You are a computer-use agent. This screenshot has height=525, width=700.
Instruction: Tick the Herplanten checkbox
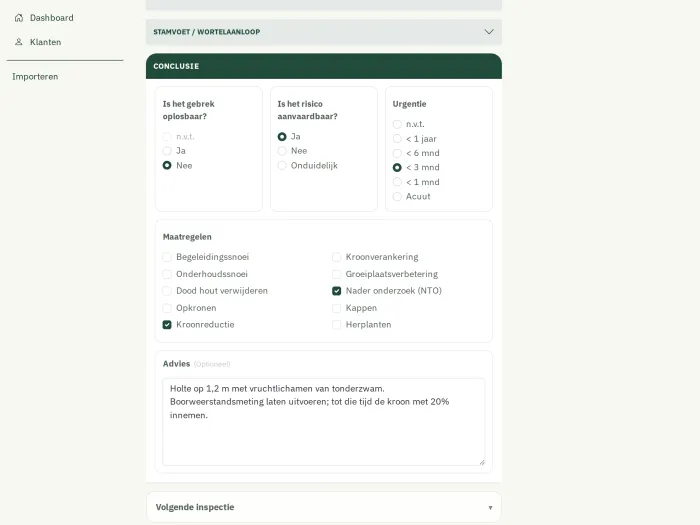337,325
